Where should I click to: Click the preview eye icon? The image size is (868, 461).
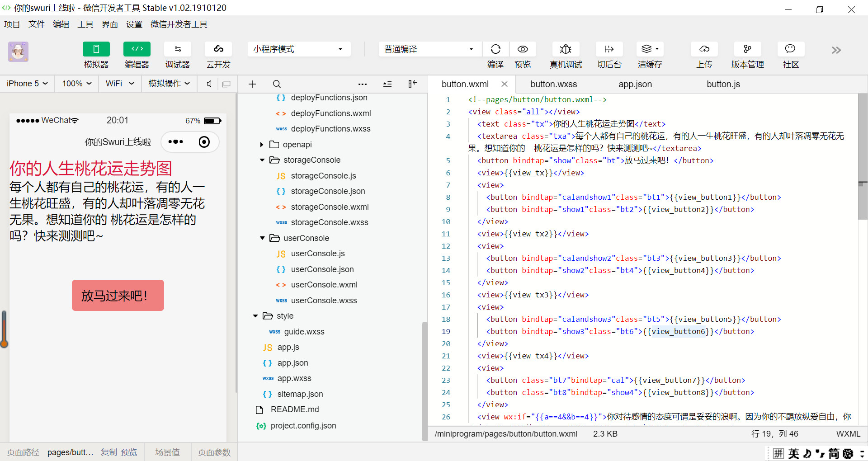click(523, 49)
